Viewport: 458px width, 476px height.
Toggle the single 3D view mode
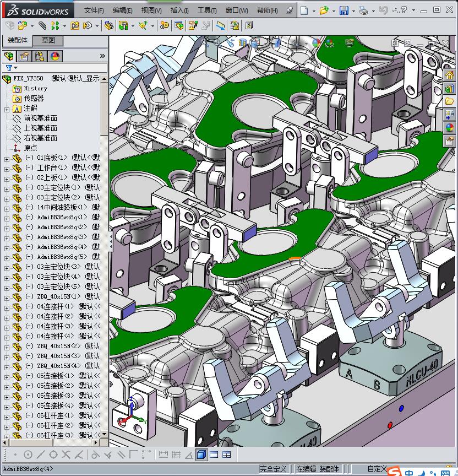tap(201, 455)
